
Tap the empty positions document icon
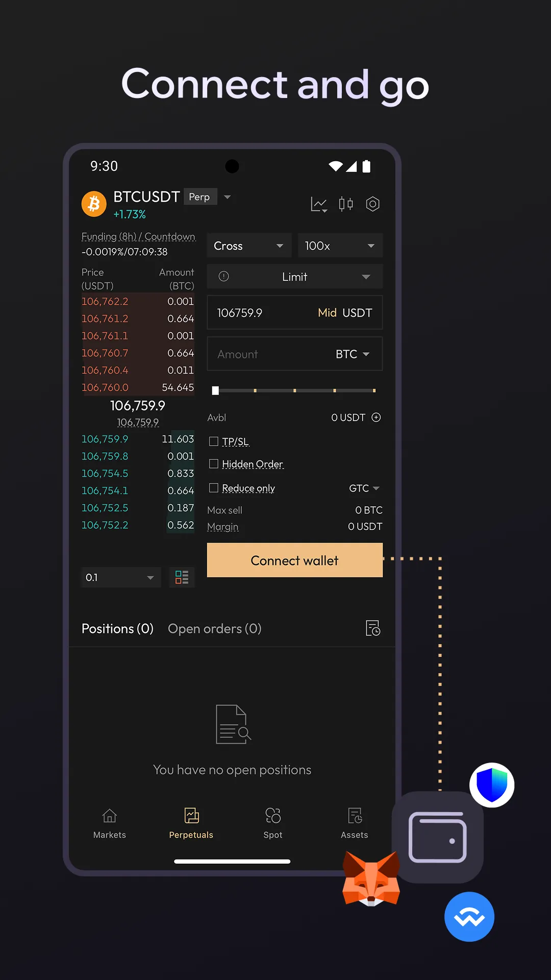click(x=234, y=724)
